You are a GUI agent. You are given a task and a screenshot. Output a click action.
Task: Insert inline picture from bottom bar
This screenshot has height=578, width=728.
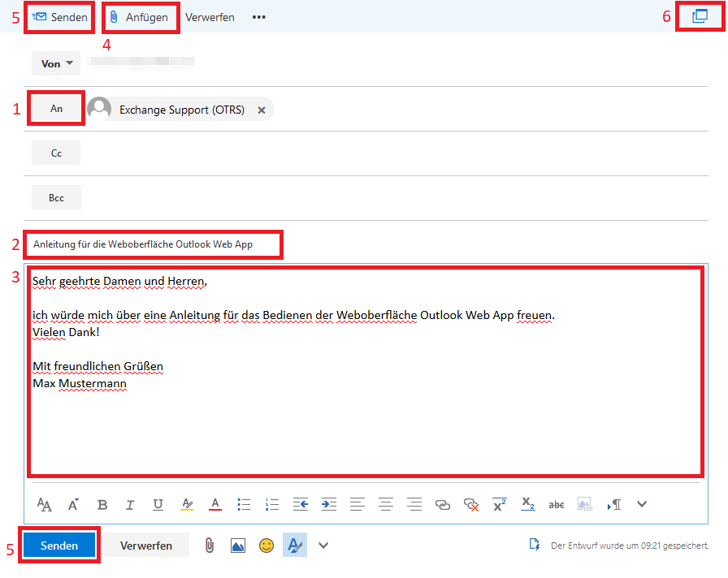coord(238,546)
